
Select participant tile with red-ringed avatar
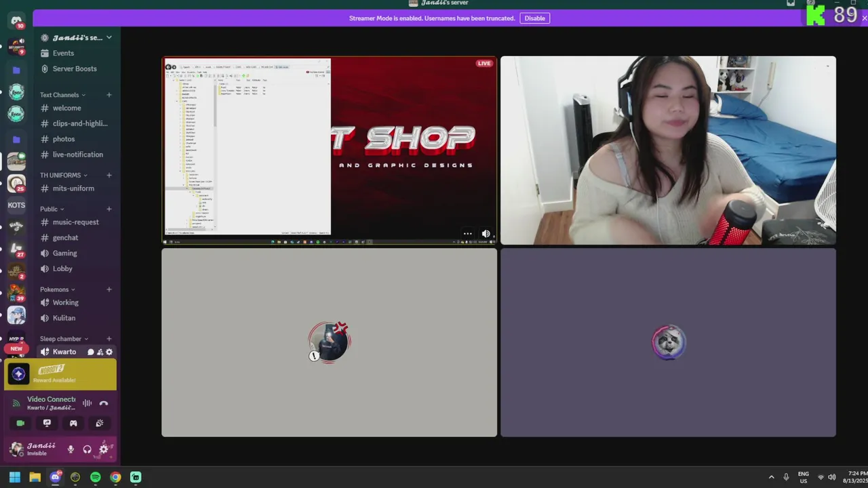point(329,342)
